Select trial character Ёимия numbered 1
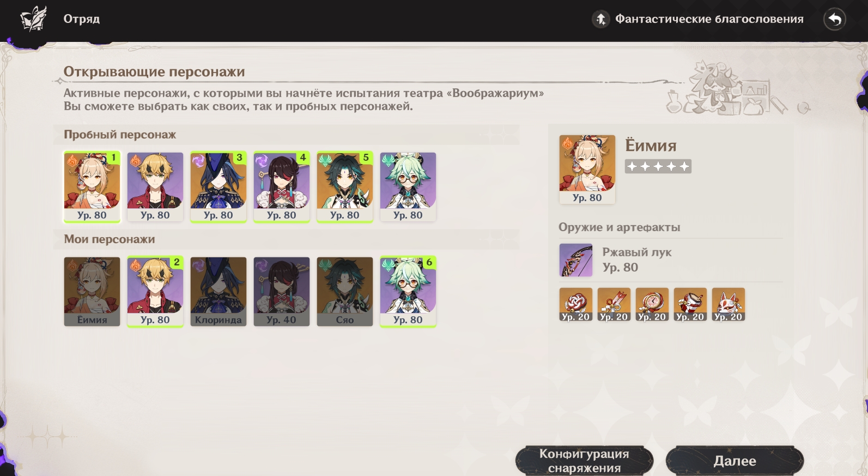This screenshot has height=476, width=868. pyautogui.click(x=92, y=187)
